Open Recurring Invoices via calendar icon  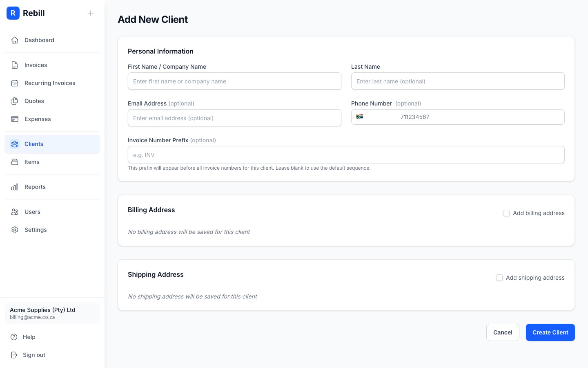click(x=15, y=83)
